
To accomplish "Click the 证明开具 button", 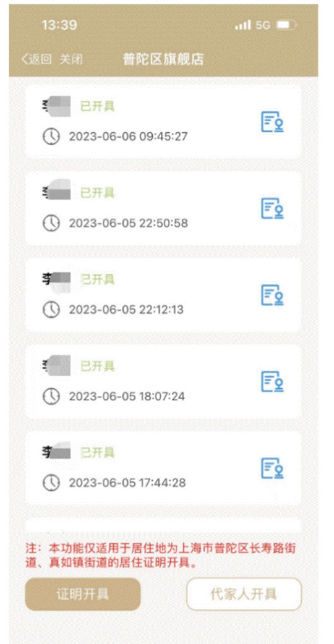I will [x=83, y=594].
